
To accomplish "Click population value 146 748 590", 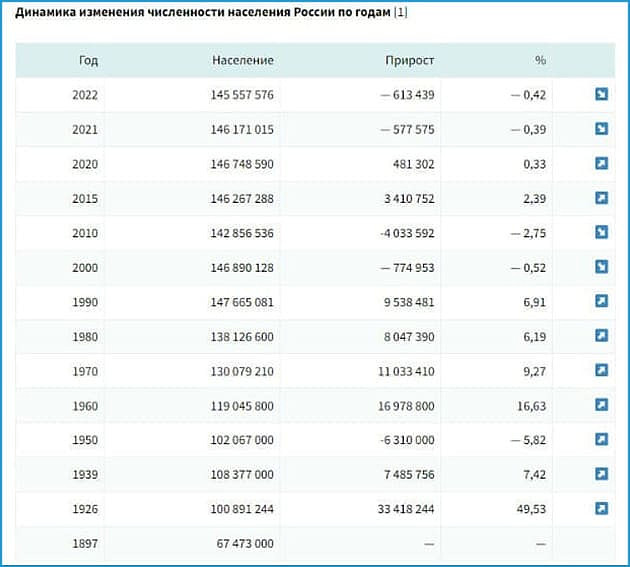I will pyautogui.click(x=242, y=164).
